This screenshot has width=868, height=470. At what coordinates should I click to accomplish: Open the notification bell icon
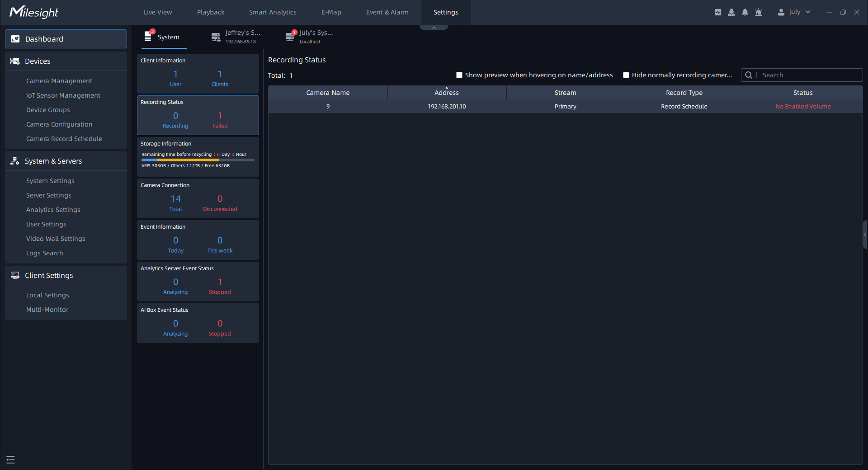(x=745, y=12)
